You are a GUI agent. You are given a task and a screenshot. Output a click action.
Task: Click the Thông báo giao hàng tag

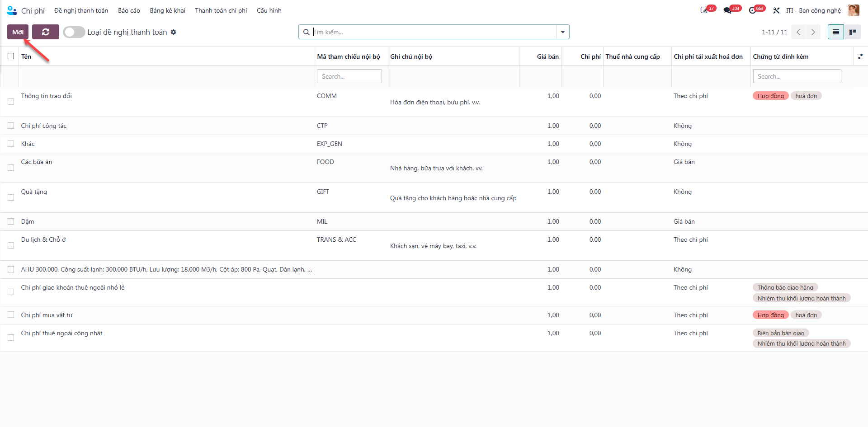tap(785, 287)
